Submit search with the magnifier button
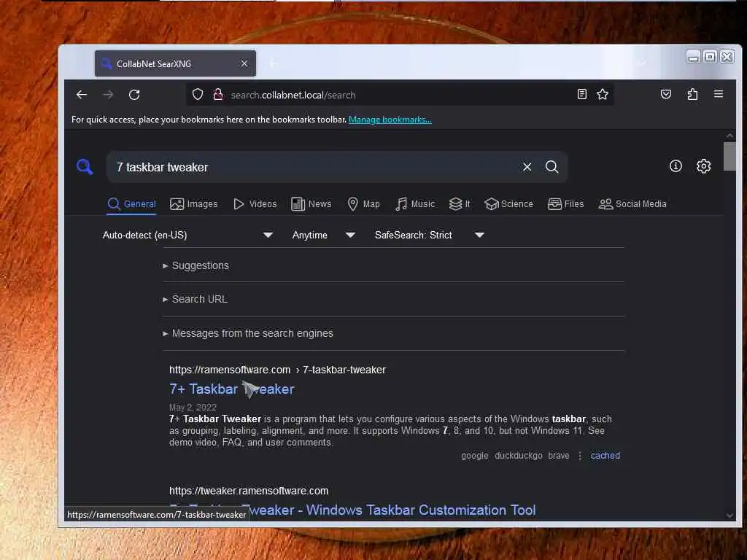747x560 pixels. click(551, 167)
